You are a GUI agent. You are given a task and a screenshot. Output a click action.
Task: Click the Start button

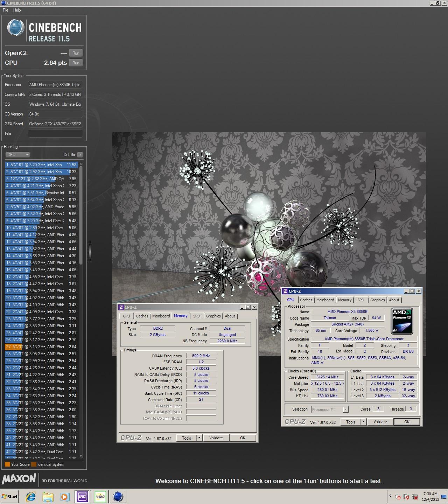pyautogui.click(x=10, y=496)
